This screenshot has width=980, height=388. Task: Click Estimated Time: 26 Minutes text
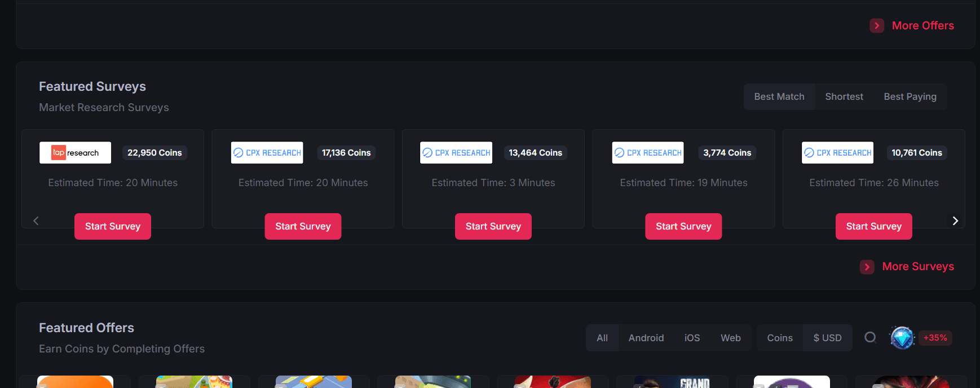pyautogui.click(x=874, y=183)
